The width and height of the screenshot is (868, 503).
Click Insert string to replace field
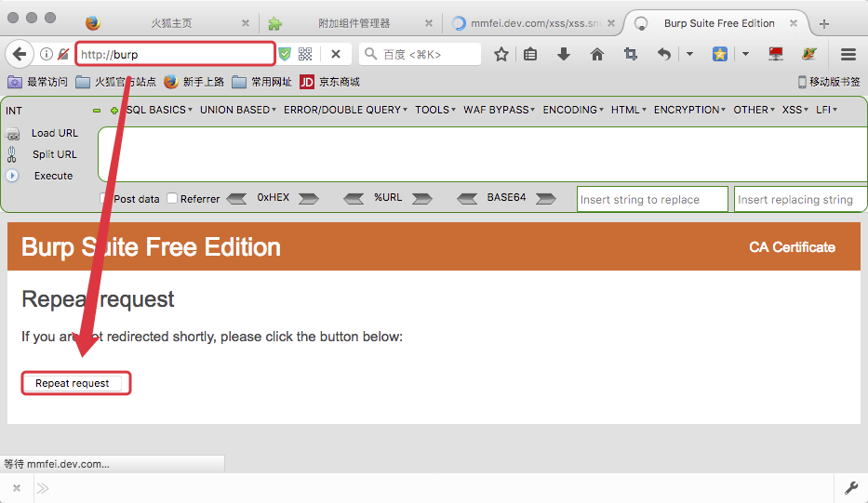click(652, 199)
